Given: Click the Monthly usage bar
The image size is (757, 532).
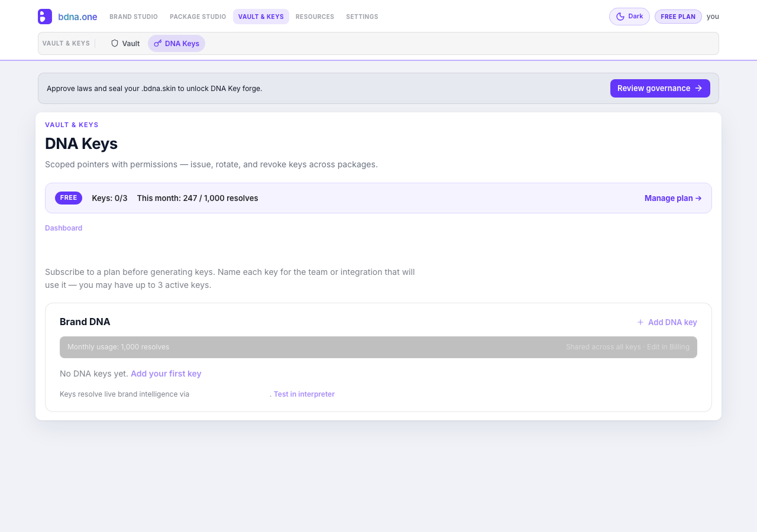Looking at the screenshot, I should click(378, 347).
